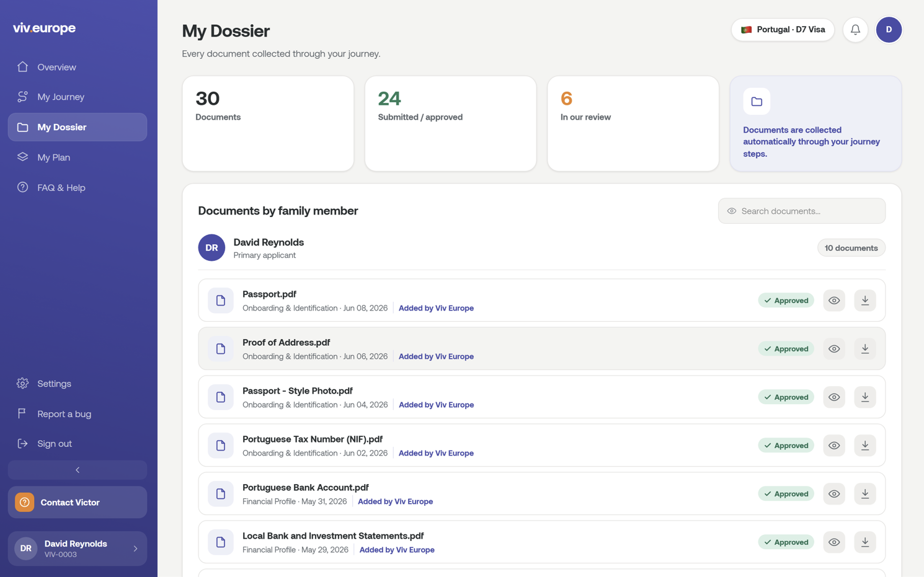Click file icon for Portuguese Tax Number (NIF).pdf
This screenshot has width=924, height=577.
click(221, 446)
